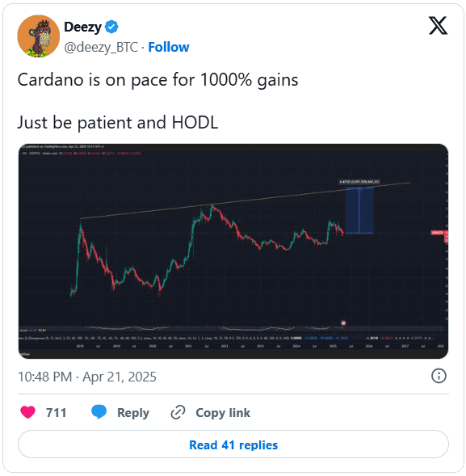Click the 711 likes count
Screen dimensions: 466x476
coord(56,412)
